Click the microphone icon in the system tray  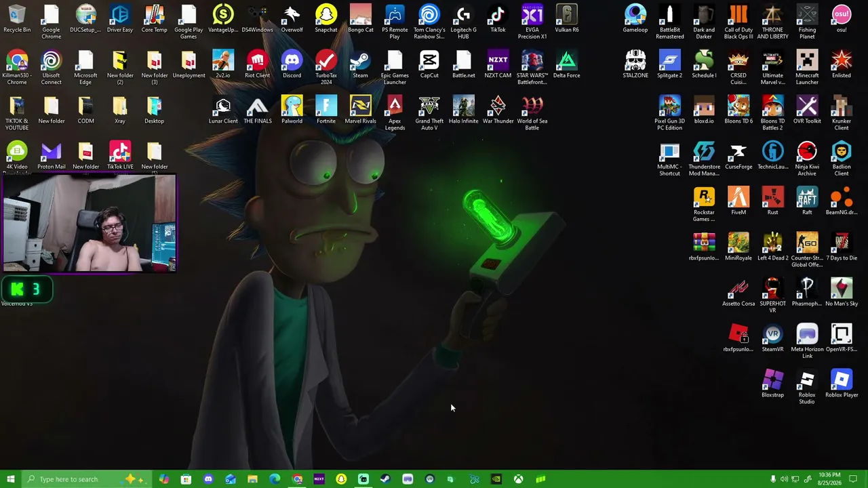(x=773, y=479)
